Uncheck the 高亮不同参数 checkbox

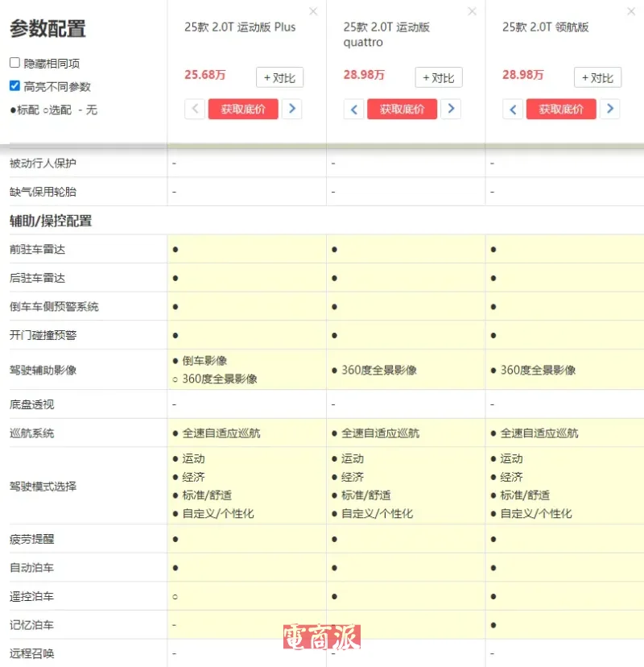(14, 86)
